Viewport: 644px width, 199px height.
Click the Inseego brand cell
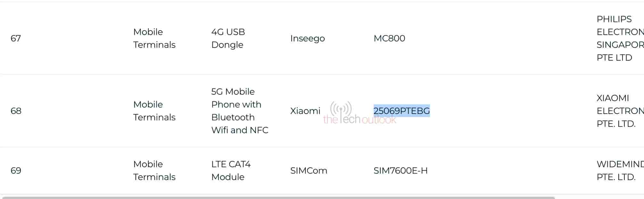[x=307, y=38]
